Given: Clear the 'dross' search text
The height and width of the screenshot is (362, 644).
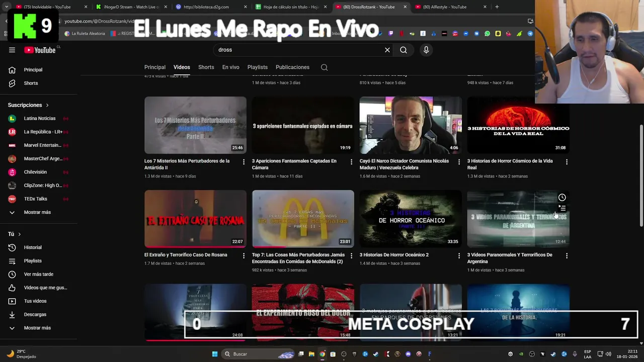Looking at the screenshot, I should (387, 50).
